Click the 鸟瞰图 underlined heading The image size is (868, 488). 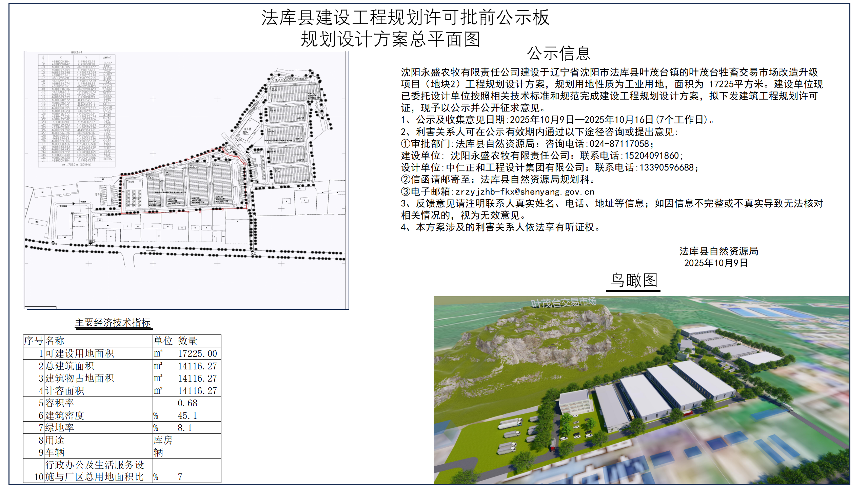pos(633,281)
